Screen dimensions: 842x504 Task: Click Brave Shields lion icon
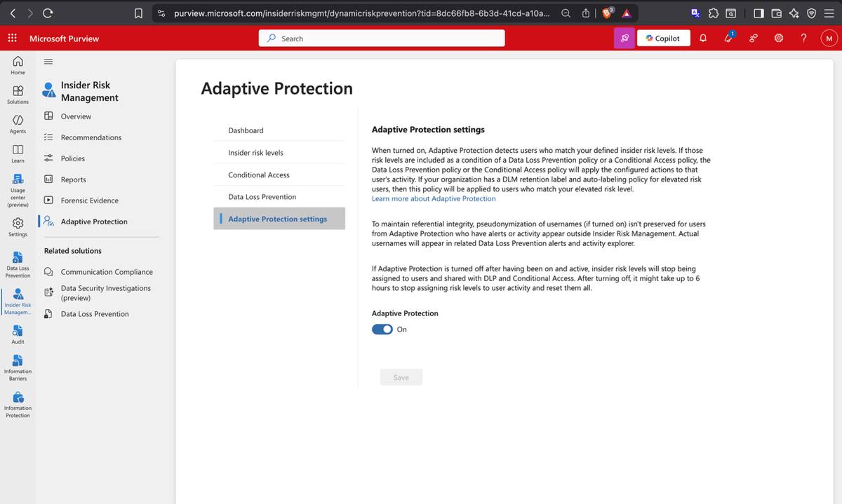(x=608, y=13)
